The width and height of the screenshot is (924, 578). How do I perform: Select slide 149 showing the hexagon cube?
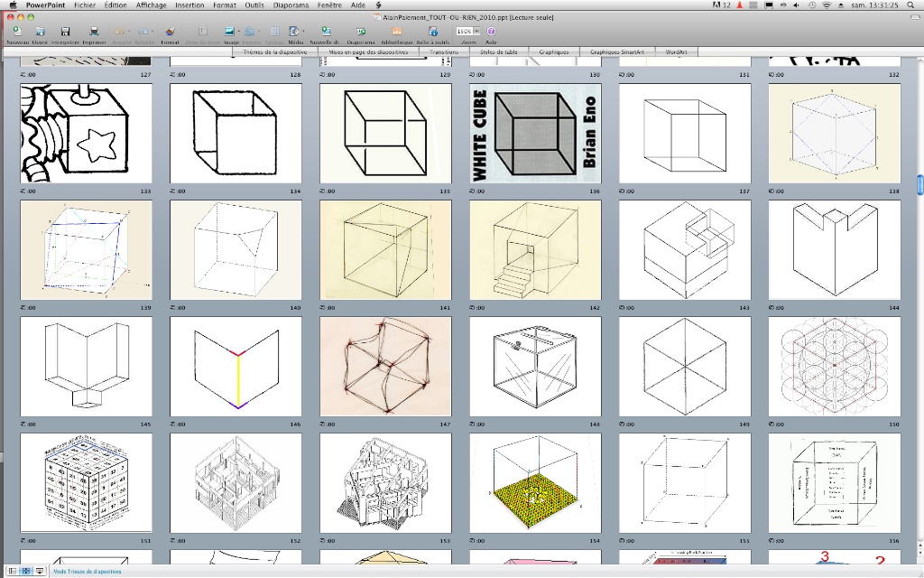coord(685,367)
